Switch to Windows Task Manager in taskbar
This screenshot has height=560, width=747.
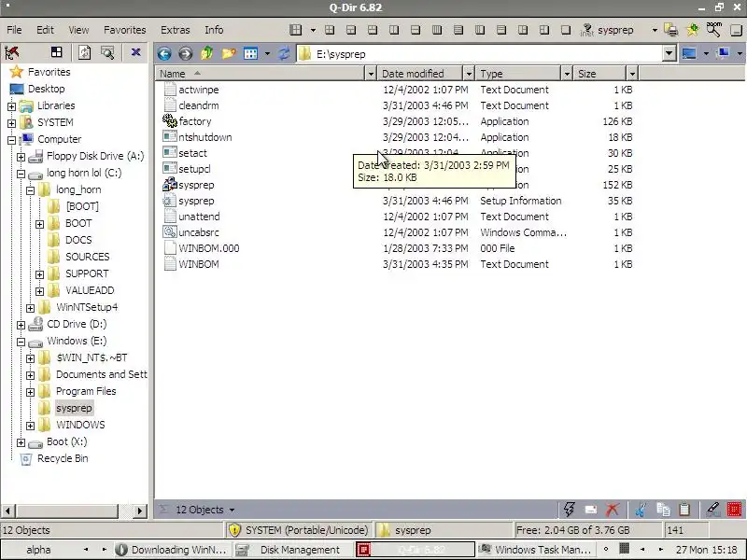click(536, 550)
